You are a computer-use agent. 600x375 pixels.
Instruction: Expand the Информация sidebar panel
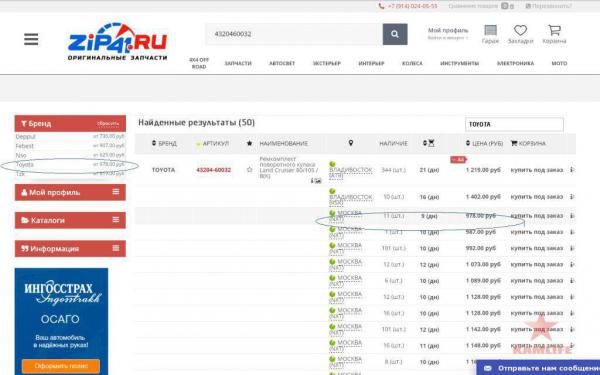pos(70,248)
